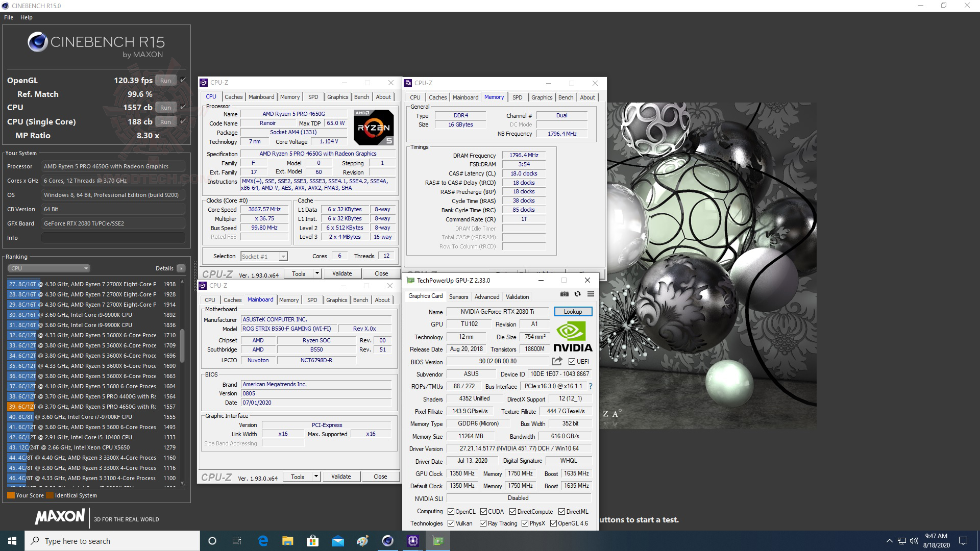Toggle the UEFI checkbox

(x=572, y=362)
